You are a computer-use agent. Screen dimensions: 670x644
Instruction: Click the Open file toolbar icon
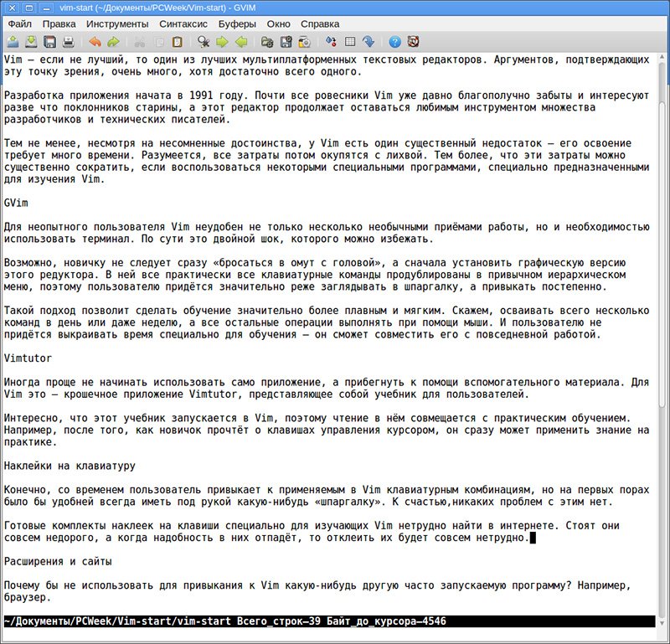coord(13,42)
